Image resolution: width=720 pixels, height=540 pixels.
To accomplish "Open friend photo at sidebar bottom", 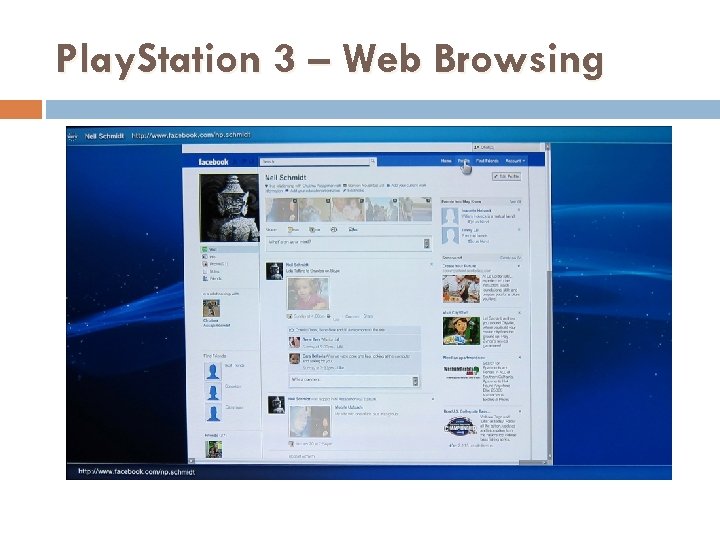I will pyautogui.click(x=213, y=449).
